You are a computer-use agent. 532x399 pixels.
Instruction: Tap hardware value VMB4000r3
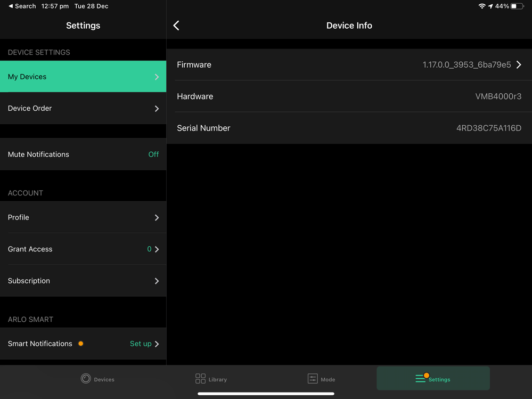[498, 96]
